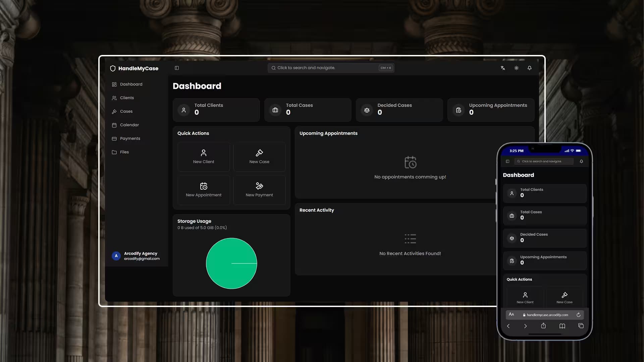Image resolution: width=644 pixels, height=362 pixels.
Task: Open the notifications bell
Action: [529, 68]
